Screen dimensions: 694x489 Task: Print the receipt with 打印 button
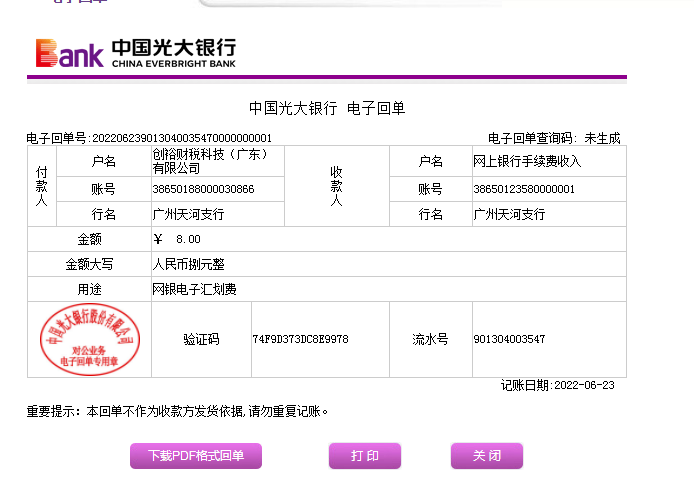(364, 456)
